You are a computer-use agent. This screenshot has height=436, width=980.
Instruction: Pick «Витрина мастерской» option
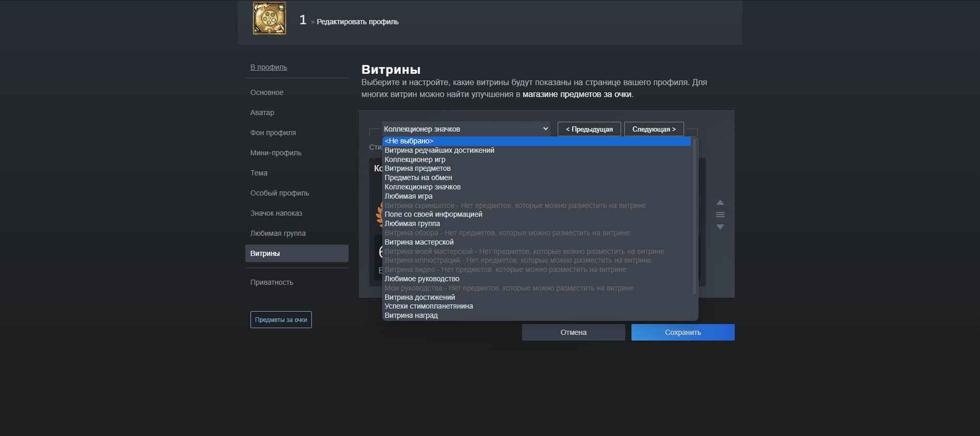536,242
